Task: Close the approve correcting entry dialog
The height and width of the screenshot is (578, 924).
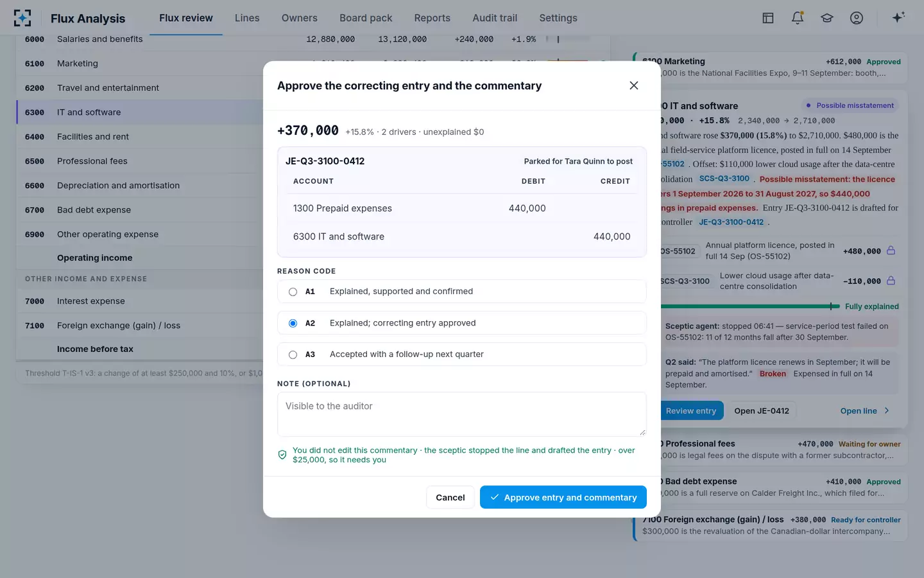Action: tap(634, 85)
